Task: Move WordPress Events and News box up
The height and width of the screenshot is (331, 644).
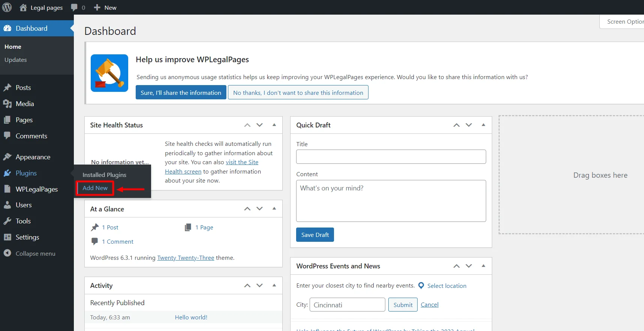Action: (x=456, y=266)
